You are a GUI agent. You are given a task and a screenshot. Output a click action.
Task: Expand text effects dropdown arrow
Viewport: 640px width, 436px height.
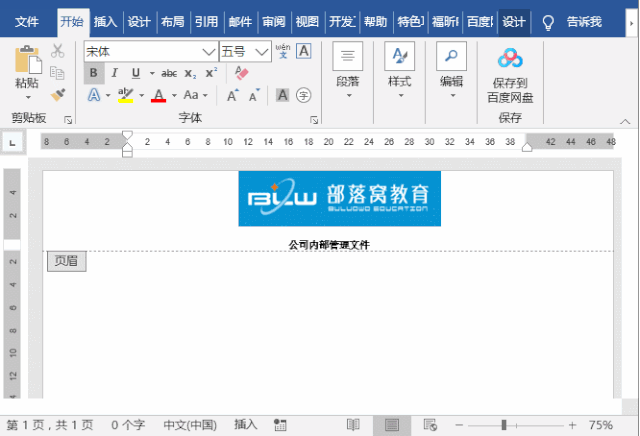[x=108, y=96]
